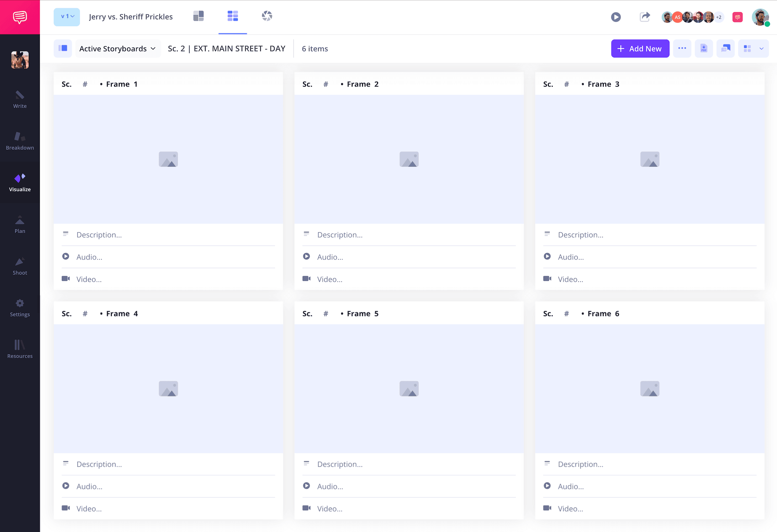
Task: Click the project thumbnail above Write
Action: point(20,60)
